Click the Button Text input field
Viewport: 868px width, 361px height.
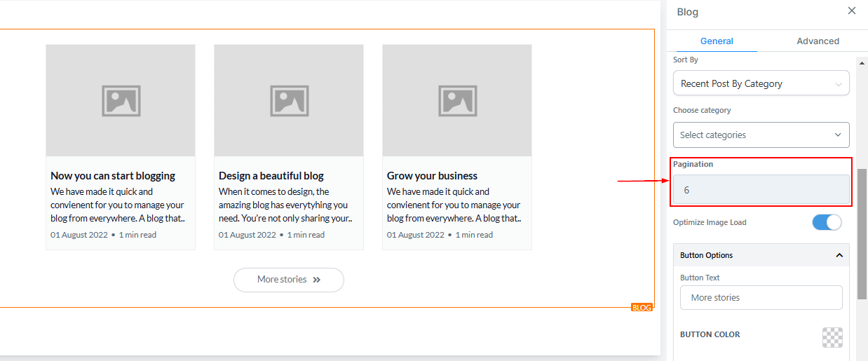761,297
